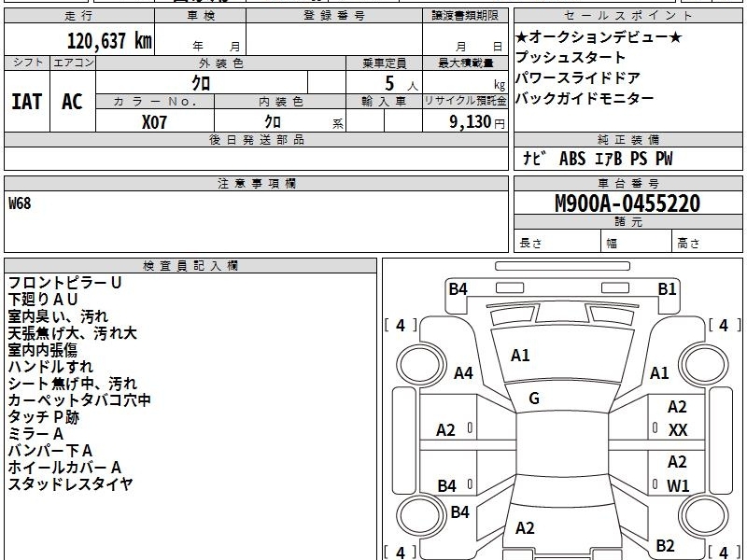Image resolution: width=747 pixels, height=560 pixels.
Task: Click the XX mark on the diagram
Action: pyautogui.click(x=678, y=430)
